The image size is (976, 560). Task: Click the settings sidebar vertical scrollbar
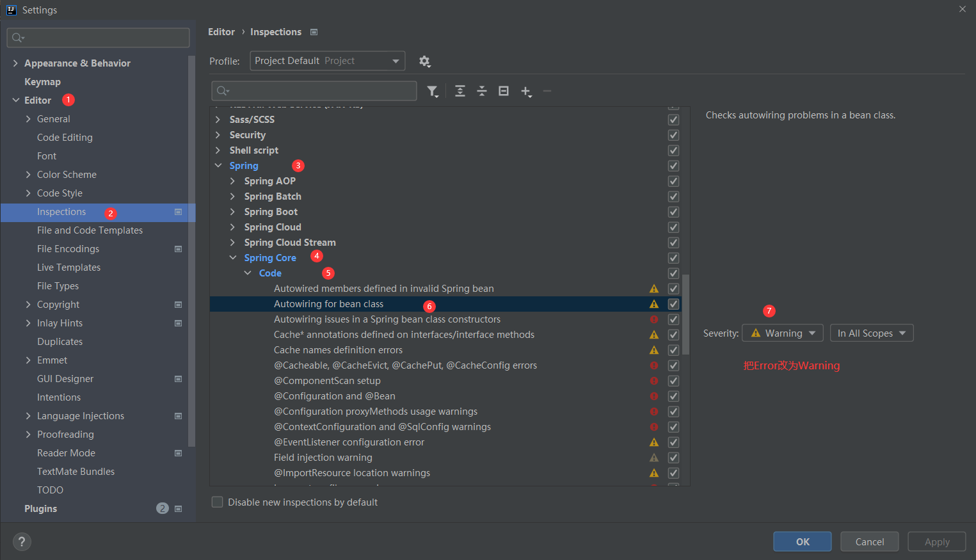[x=191, y=251]
